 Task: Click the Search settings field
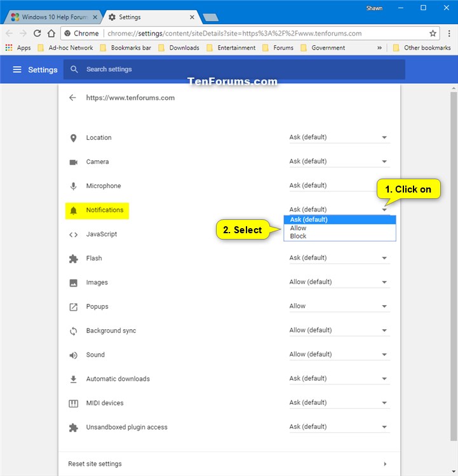point(234,69)
